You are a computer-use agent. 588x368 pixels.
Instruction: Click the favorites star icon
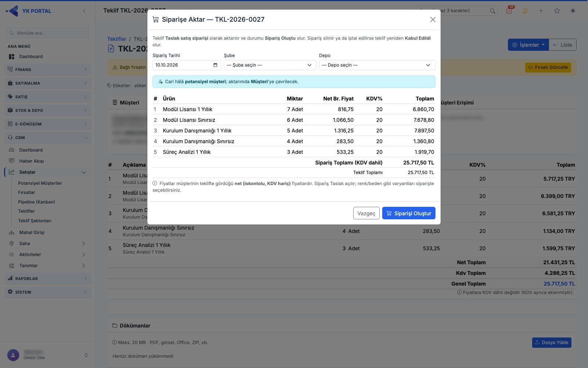tap(557, 11)
